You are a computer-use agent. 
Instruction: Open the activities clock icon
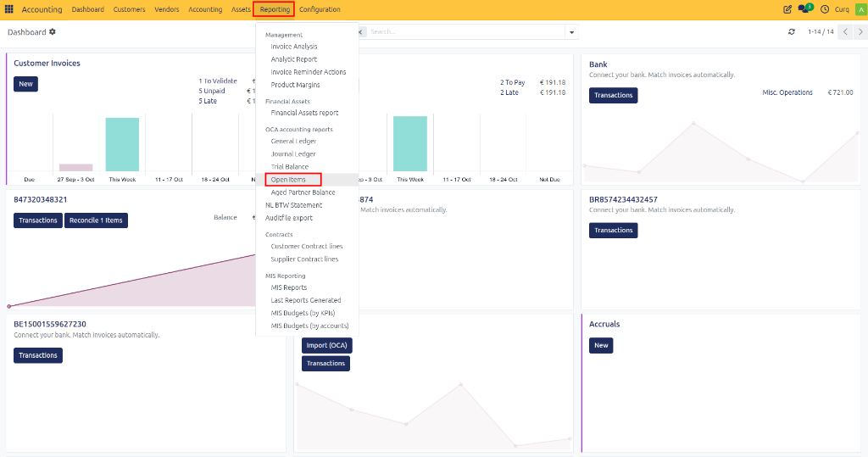(x=825, y=9)
